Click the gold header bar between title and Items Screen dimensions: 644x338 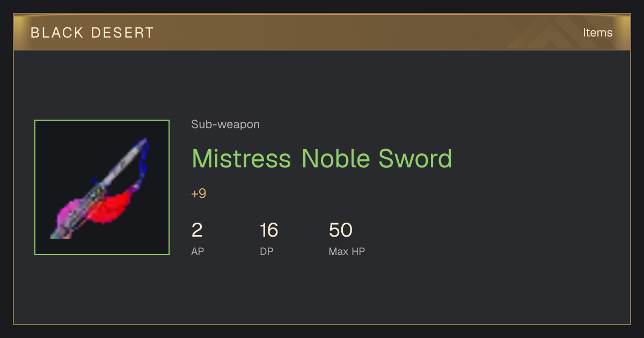pyautogui.click(x=365, y=33)
